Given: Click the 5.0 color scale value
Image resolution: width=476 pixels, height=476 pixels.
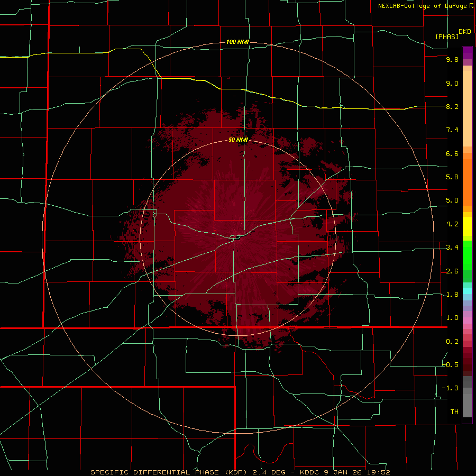Looking at the screenshot, I should pos(452,200).
